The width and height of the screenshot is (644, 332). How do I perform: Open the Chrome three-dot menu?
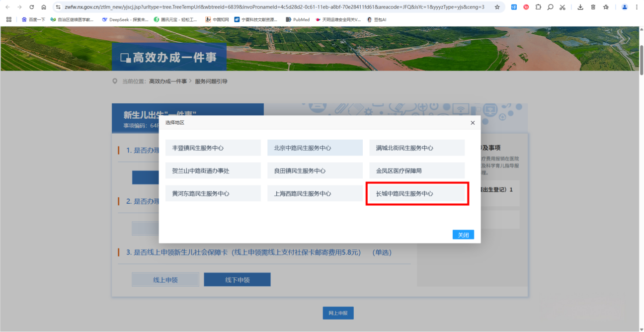[637, 7]
